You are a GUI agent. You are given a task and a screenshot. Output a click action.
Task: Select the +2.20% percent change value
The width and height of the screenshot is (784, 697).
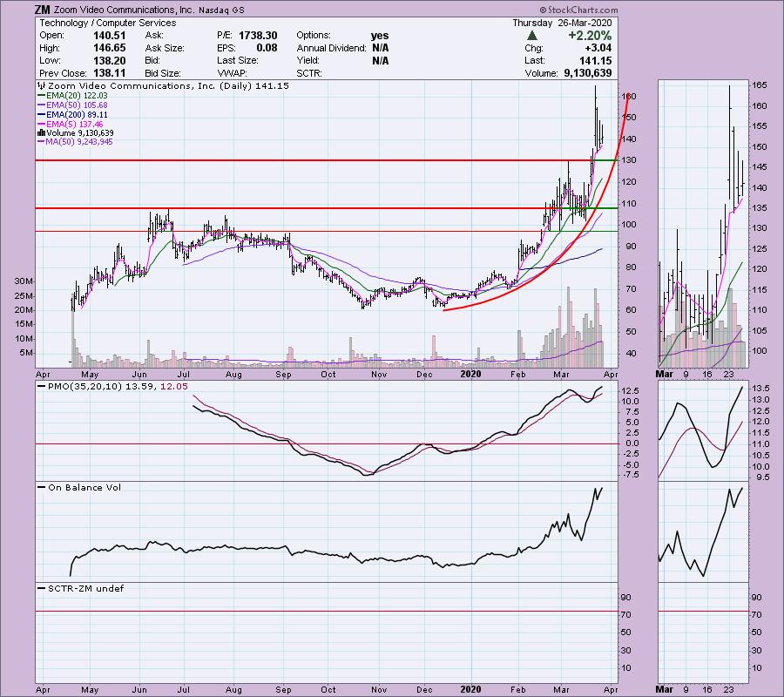(590, 36)
